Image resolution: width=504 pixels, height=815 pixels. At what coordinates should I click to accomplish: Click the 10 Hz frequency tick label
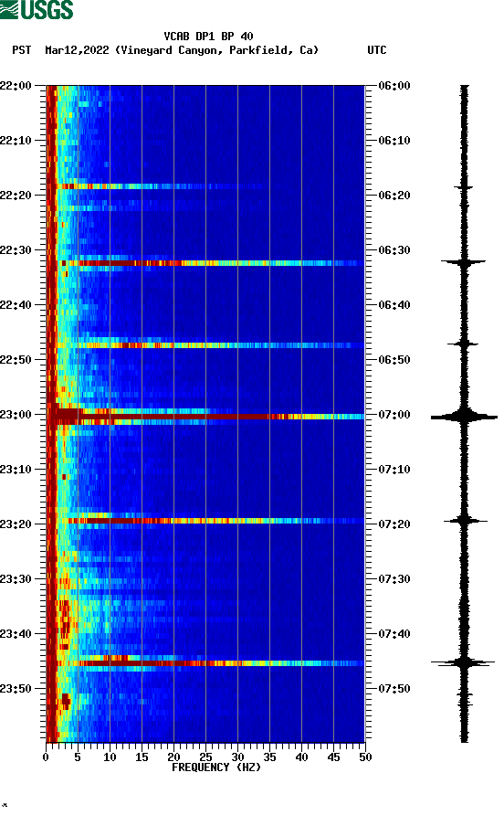[x=110, y=757]
